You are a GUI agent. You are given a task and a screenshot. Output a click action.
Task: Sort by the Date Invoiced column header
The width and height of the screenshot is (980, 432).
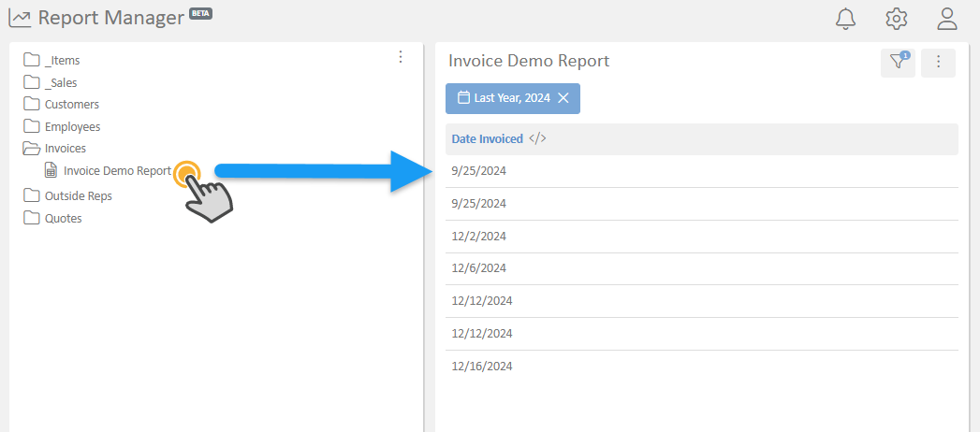[487, 138]
